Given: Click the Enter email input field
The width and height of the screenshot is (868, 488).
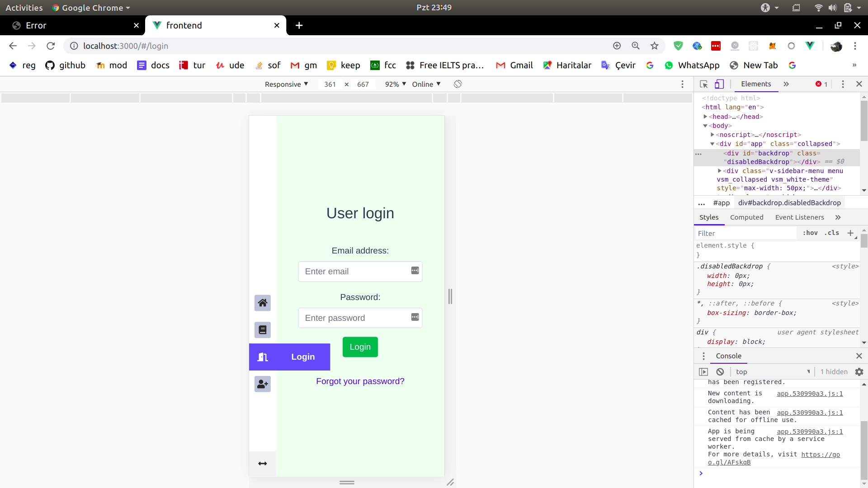Looking at the screenshot, I should 355,272.
